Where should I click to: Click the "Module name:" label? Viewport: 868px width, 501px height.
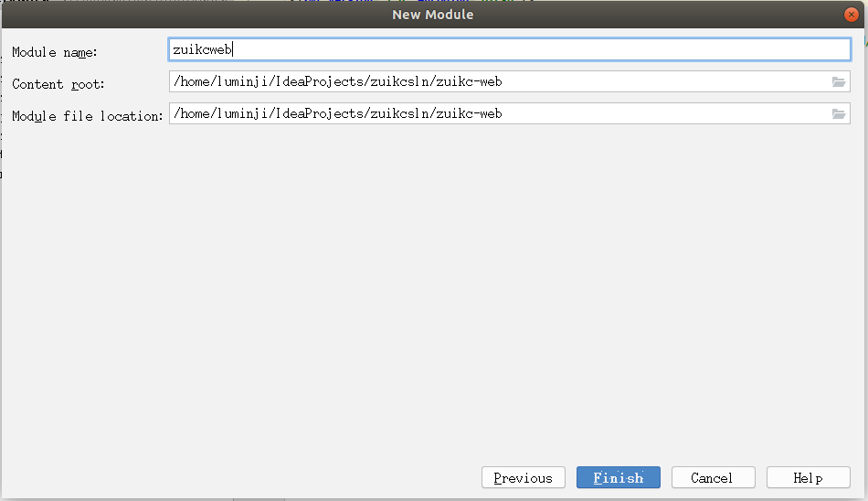(x=55, y=52)
